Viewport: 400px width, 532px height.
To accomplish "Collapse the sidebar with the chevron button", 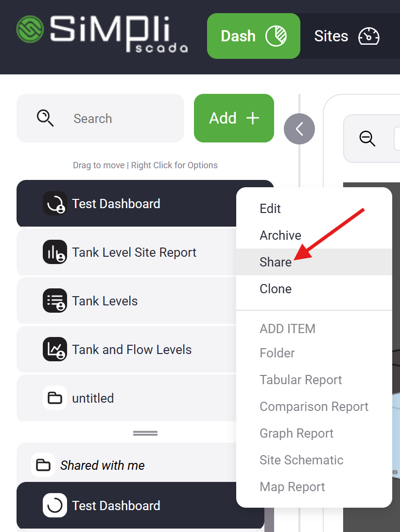I will tap(299, 129).
